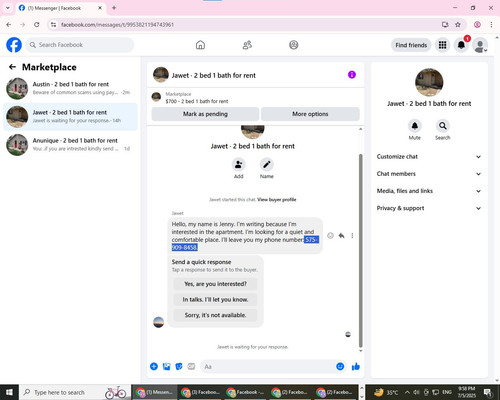
Task: Reload the browser page
Action: click(x=37, y=25)
